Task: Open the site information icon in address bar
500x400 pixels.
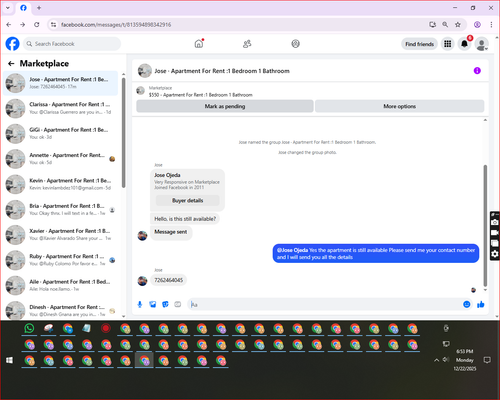Action: click(x=53, y=25)
